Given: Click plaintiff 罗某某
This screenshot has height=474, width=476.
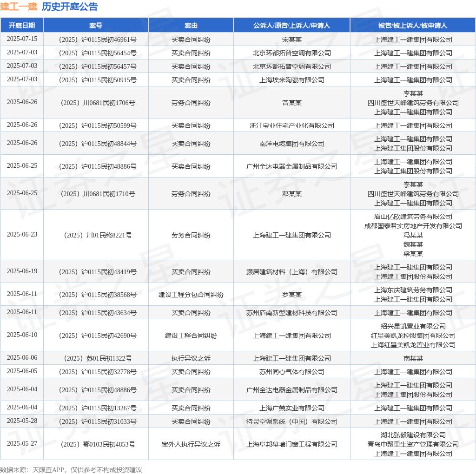Looking at the screenshot, I should [x=292, y=295].
